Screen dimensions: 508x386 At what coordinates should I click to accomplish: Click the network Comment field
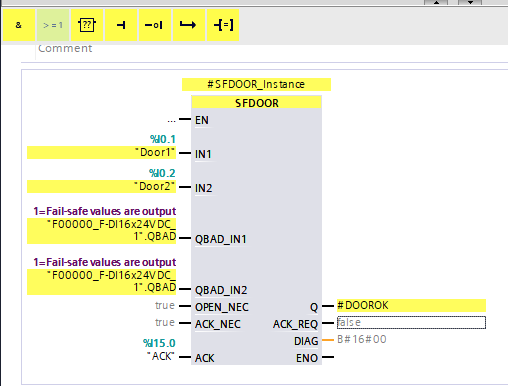coord(65,49)
